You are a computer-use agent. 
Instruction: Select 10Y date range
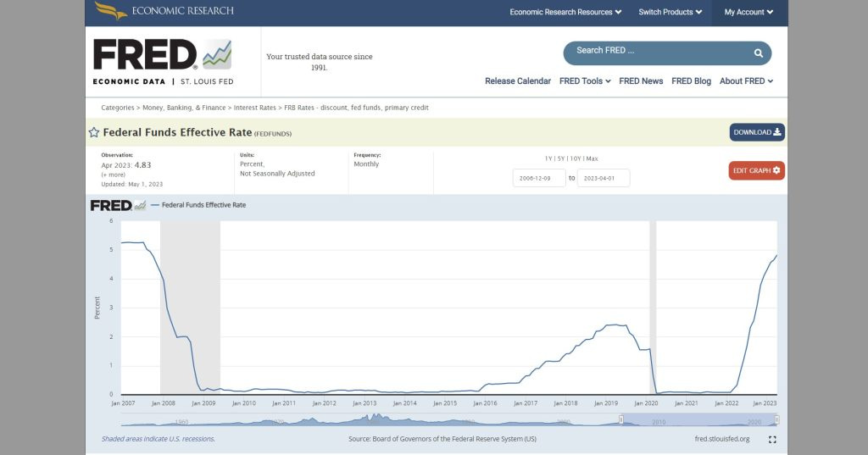tap(576, 158)
